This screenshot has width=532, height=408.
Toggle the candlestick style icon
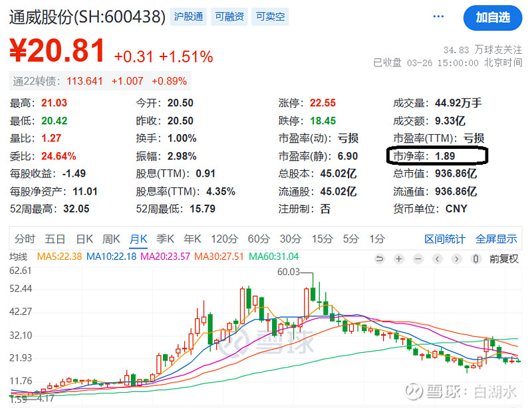pyautogui.click(x=475, y=259)
